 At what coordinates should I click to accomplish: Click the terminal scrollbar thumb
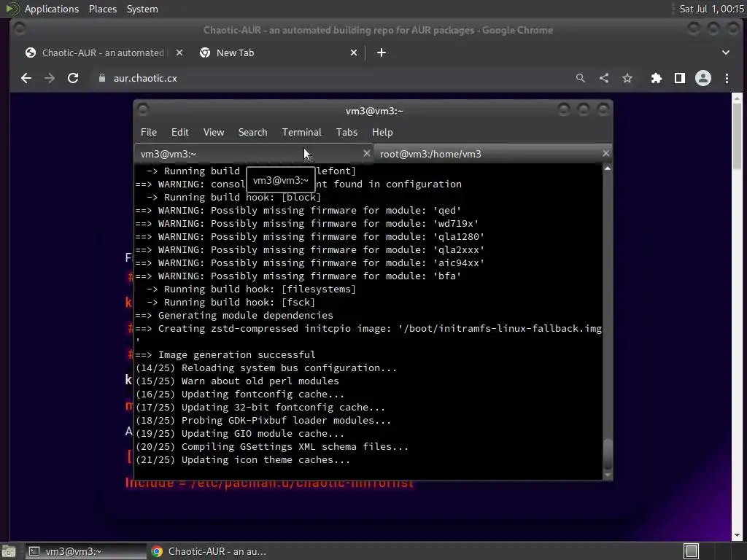tap(608, 454)
